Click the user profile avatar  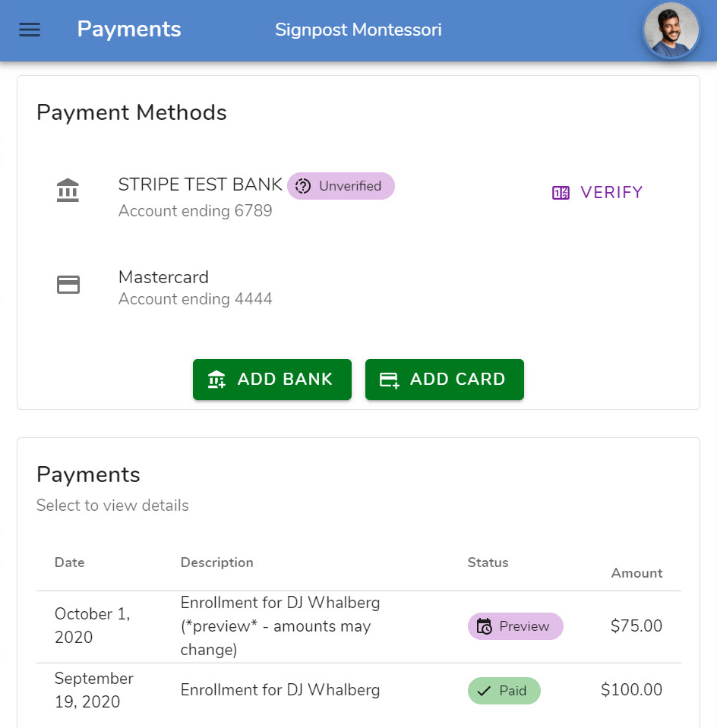coord(671,30)
